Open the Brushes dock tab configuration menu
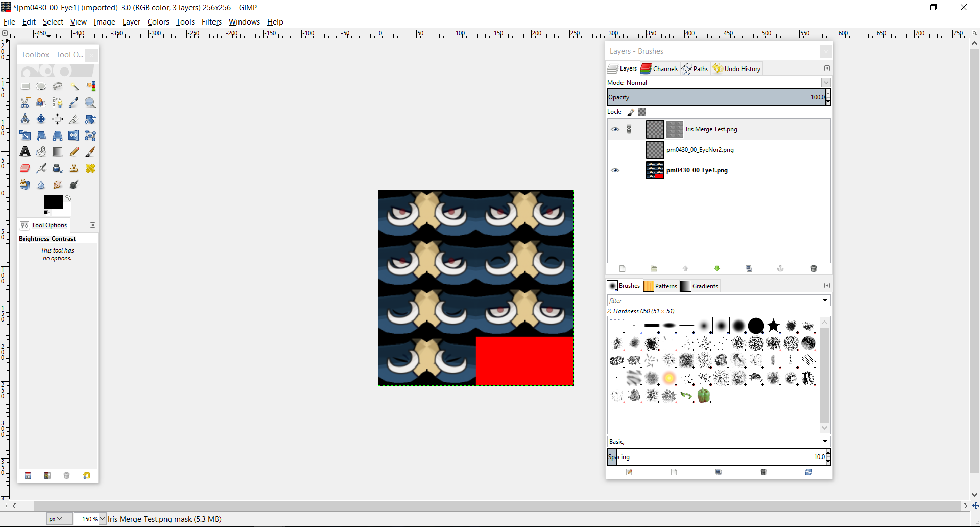Viewport: 980px width, 527px height. coord(827,286)
